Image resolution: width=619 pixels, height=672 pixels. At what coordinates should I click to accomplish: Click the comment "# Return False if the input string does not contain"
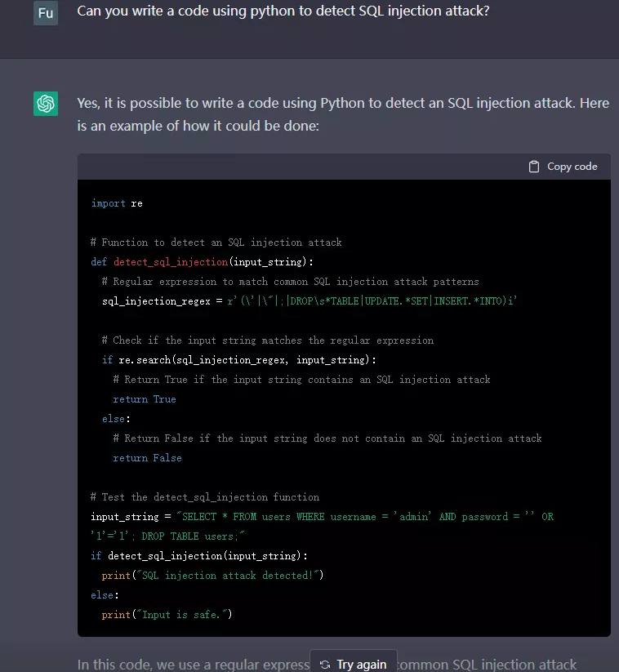(327, 438)
